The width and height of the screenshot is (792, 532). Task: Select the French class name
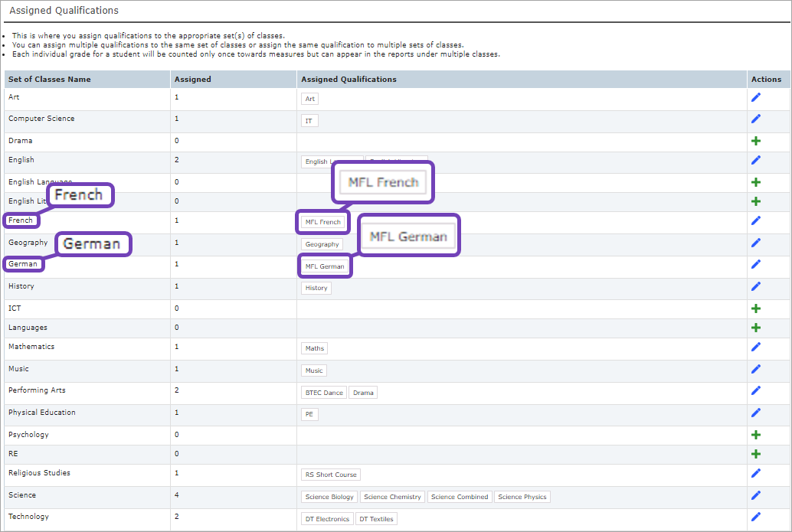point(21,220)
